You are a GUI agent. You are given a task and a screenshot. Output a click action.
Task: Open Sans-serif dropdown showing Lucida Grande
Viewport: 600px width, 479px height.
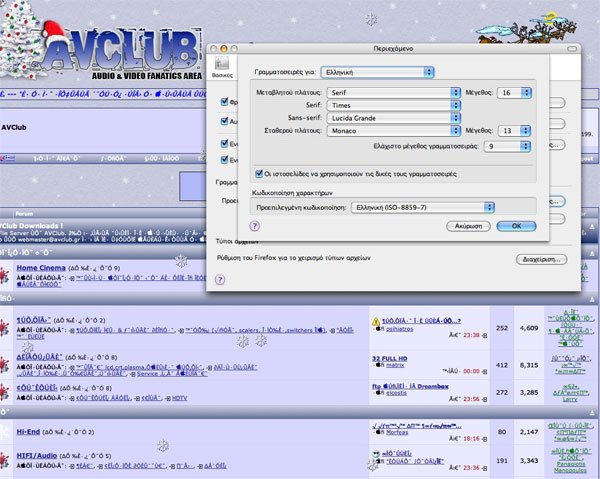[x=393, y=118]
